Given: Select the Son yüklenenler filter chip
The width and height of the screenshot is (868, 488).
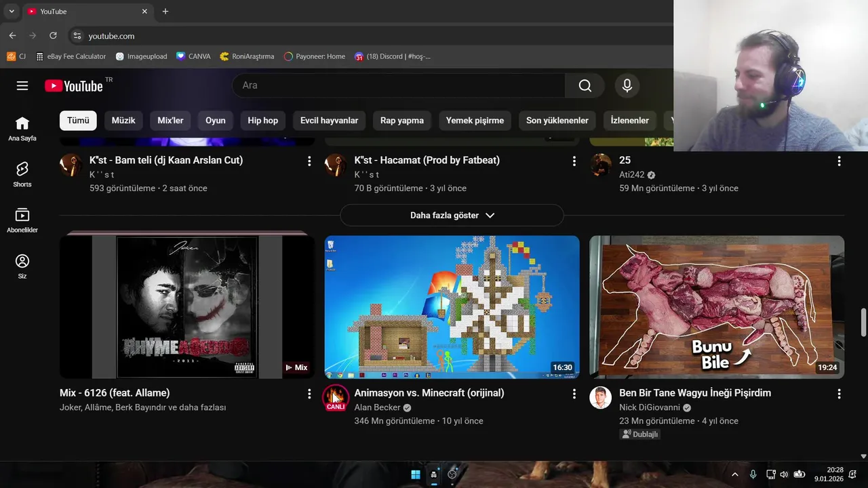Looking at the screenshot, I should coord(557,121).
